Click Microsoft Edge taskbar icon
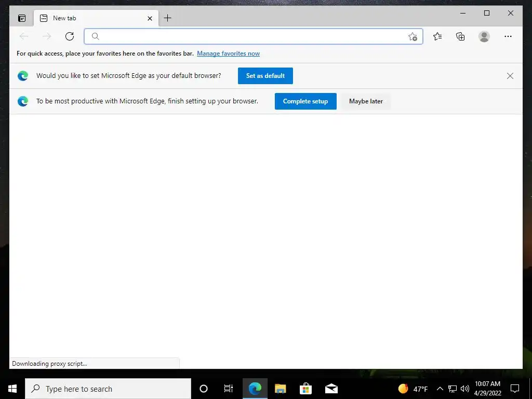Viewport: 532px width, 399px height. [x=255, y=389]
